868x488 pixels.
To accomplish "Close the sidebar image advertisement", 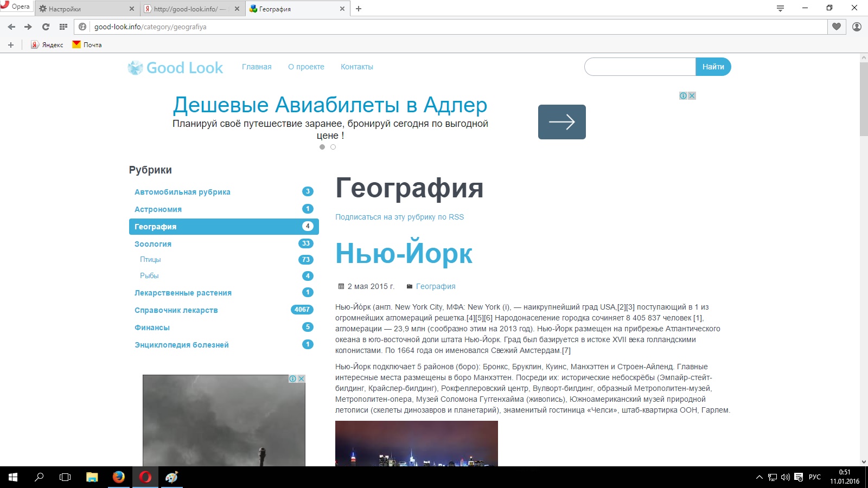I will click(301, 378).
